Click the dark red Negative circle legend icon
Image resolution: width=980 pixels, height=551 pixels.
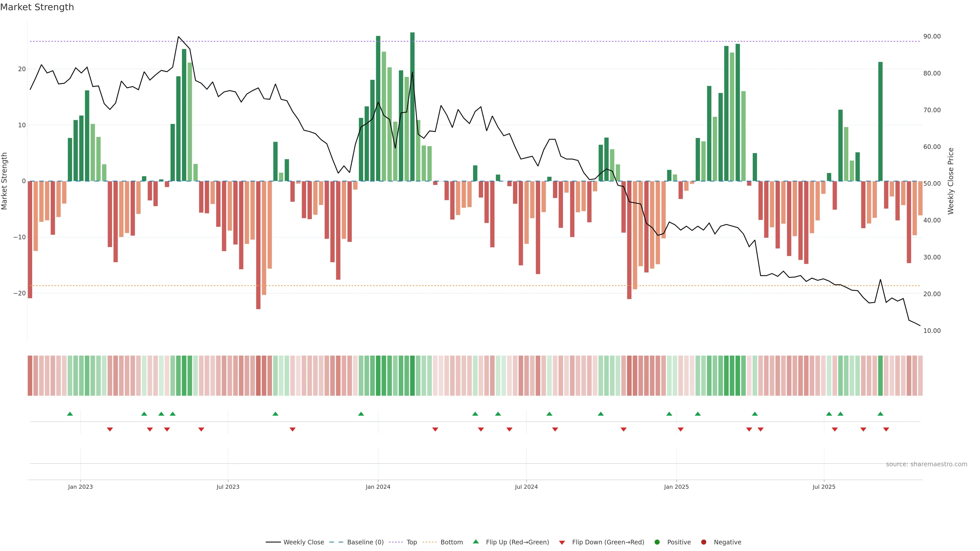[x=703, y=542]
